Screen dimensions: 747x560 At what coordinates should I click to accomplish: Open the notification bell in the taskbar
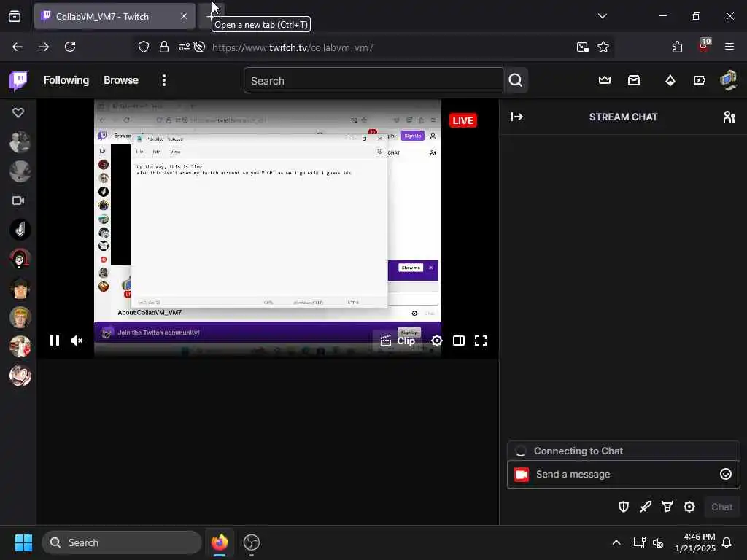coord(727,542)
